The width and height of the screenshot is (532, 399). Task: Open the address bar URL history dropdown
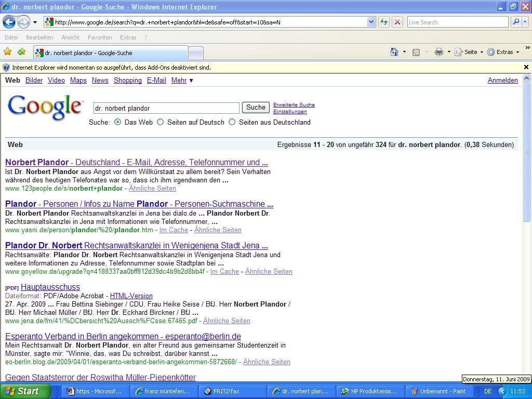coord(371,22)
